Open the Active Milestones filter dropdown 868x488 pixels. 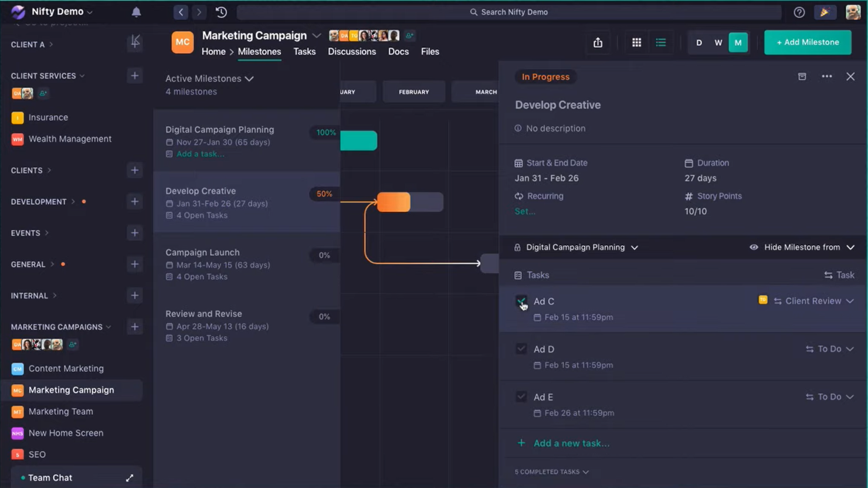tap(209, 79)
